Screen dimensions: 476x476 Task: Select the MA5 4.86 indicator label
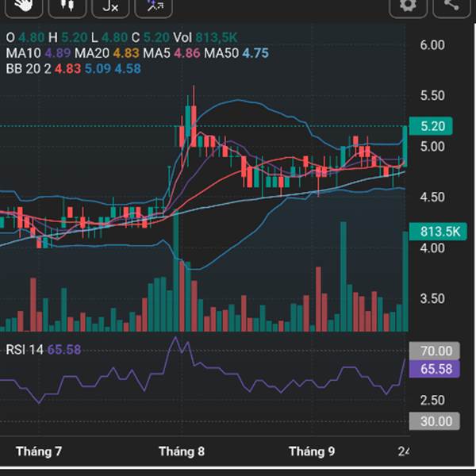(171, 53)
